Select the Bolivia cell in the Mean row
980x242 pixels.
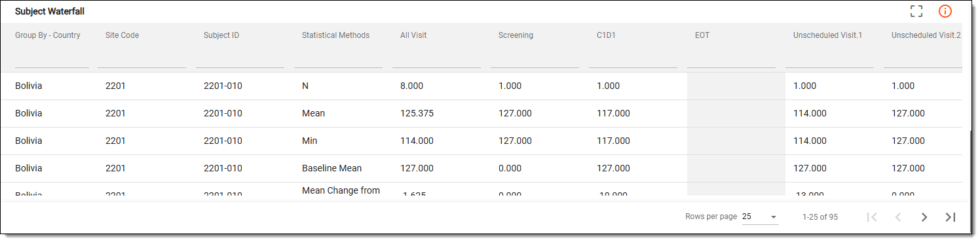click(x=29, y=113)
